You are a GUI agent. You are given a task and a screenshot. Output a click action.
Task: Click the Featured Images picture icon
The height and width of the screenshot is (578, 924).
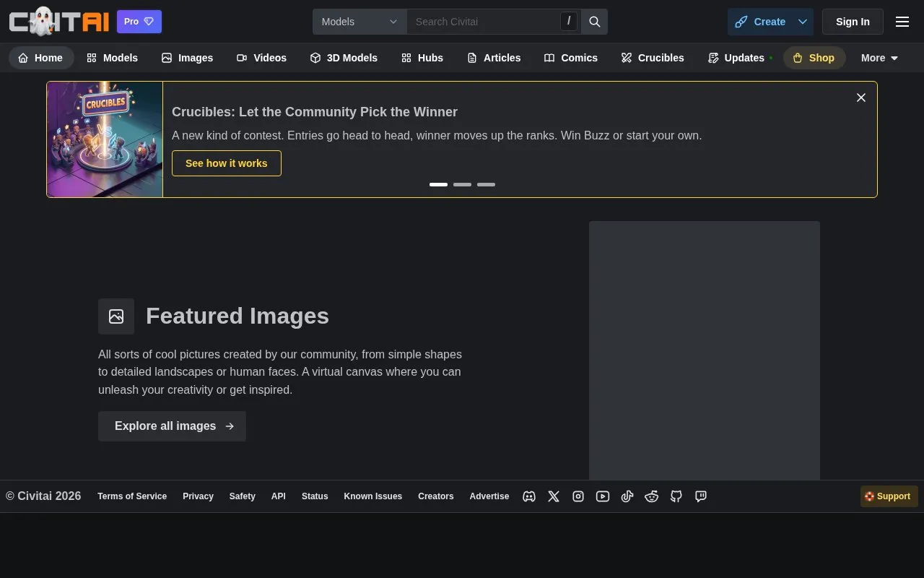(x=116, y=316)
